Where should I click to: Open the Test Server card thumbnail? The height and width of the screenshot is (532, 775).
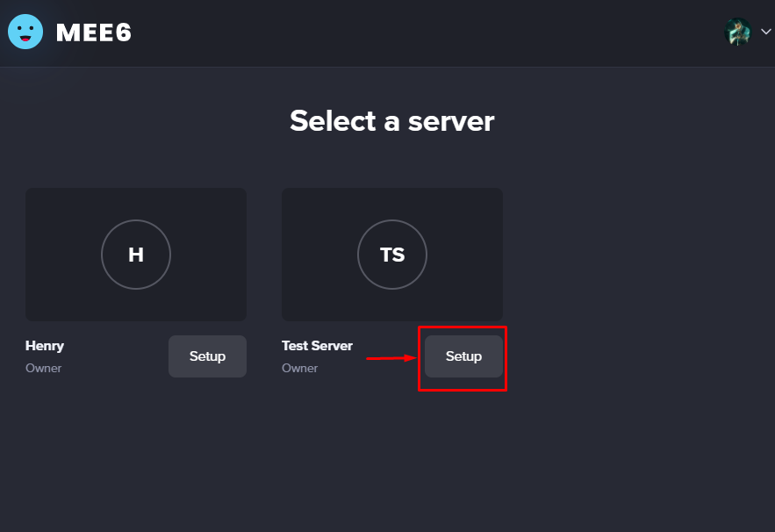pos(392,254)
